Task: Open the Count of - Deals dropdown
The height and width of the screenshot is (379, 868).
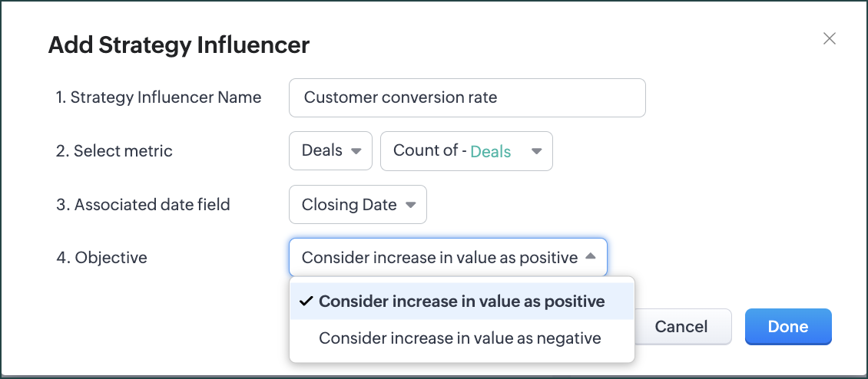Action: pos(465,151)
